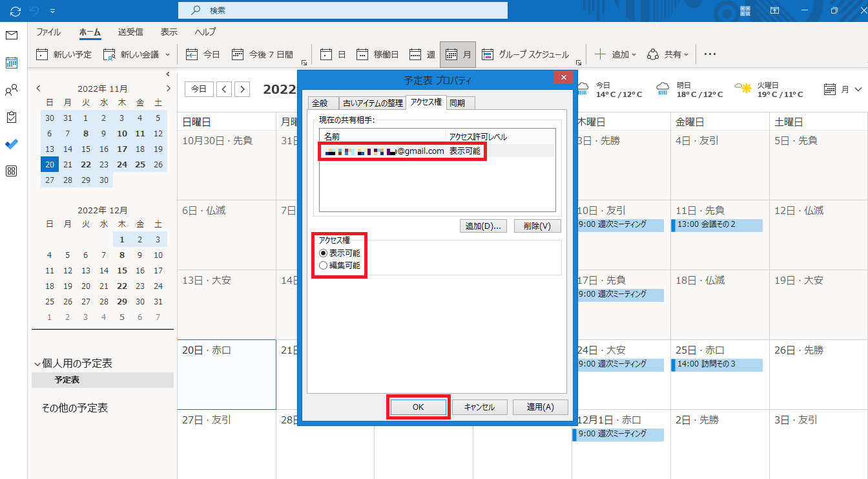Switch to the 日 day view
Screen dimensions: 868x479
point(333,55)
